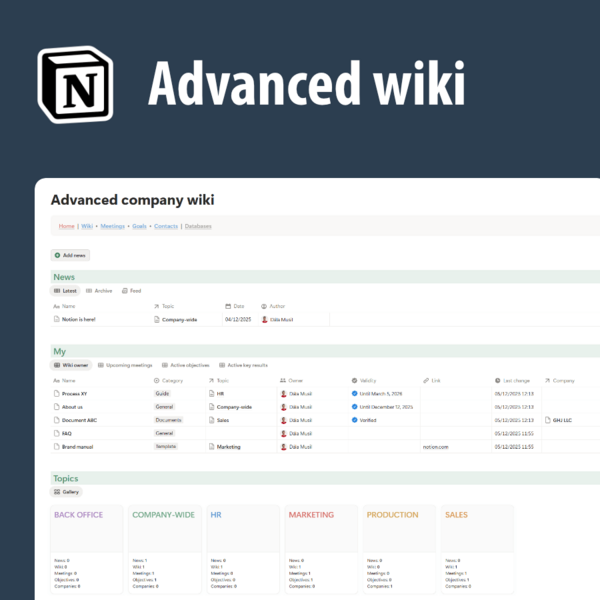Image resolution: width=600 pixels, height=600 pixels.
Task: Click the page icon beside Process XY
Action: (x=57, y=393)
